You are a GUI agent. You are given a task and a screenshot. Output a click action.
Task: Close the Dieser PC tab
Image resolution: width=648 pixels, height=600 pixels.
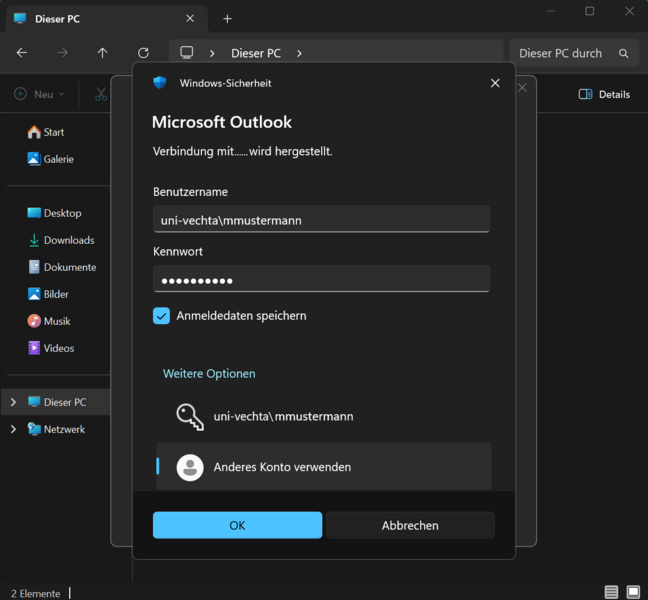(x=190, y=19)
